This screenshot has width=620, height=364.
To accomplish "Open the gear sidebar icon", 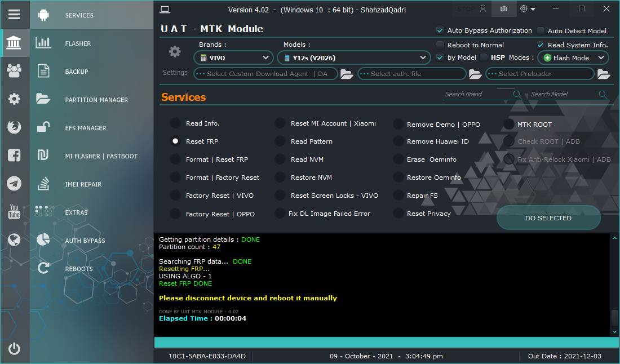I will 14,99.
